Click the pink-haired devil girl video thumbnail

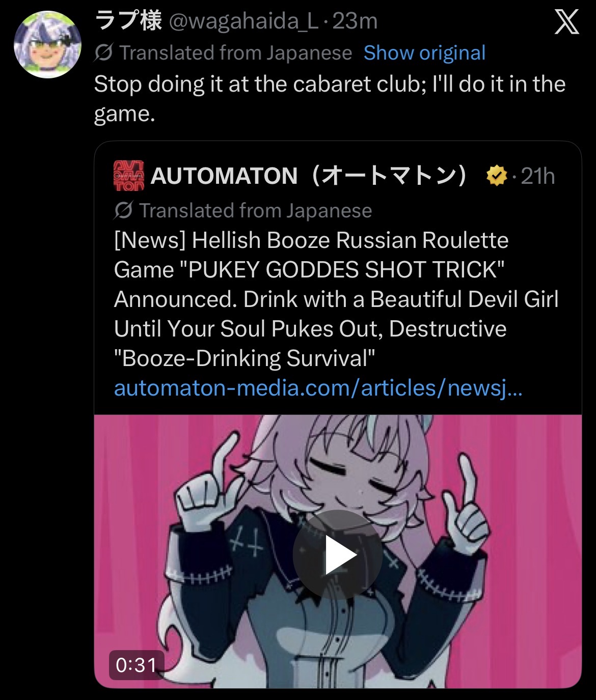click(x=338, y=551)
